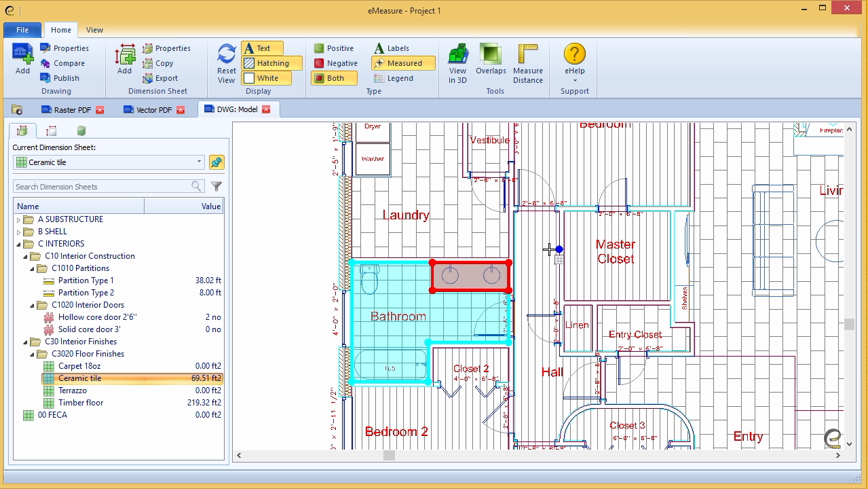
Task: Click the eMeasure application logo icon
Action: [x=10, y=10]
